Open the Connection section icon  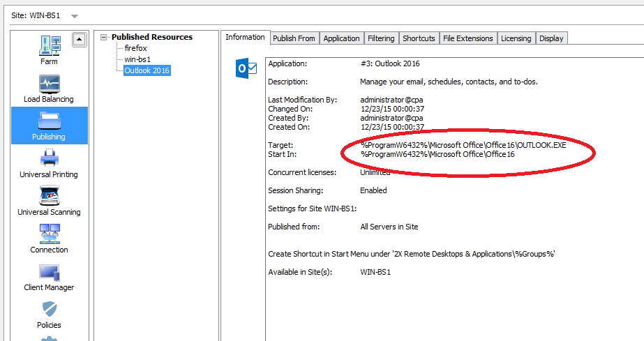click(x=50, y=234)
